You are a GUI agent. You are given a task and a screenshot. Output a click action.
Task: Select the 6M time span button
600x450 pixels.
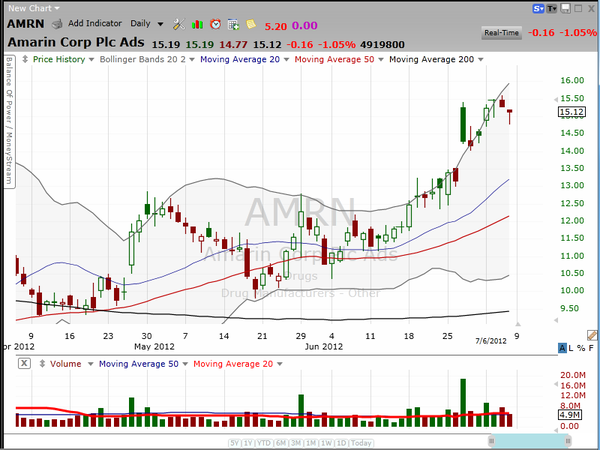281,443
